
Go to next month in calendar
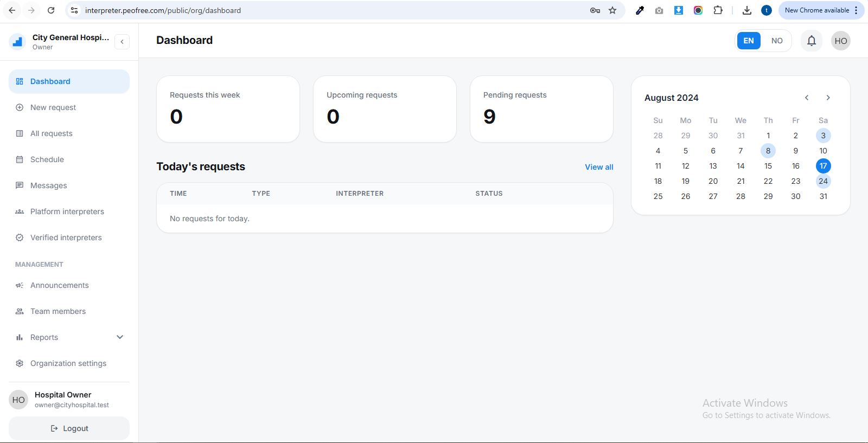[x=828, y=98]
